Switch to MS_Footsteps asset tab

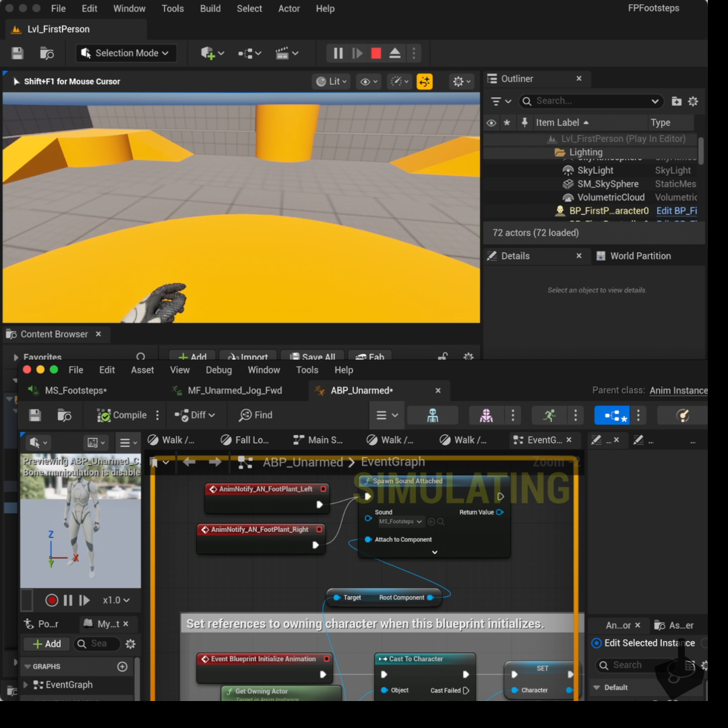[x=75, y=390]
